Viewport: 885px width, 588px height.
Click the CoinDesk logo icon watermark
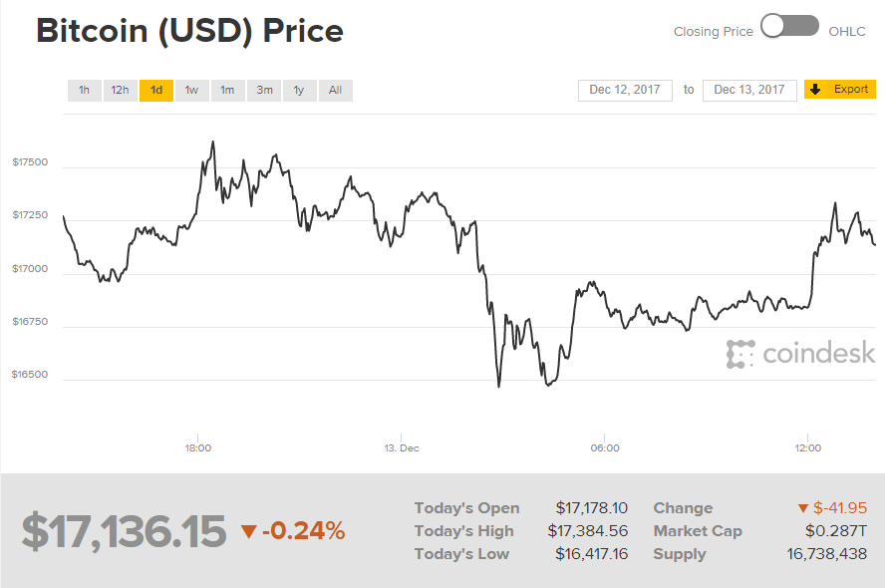point(740,354)
